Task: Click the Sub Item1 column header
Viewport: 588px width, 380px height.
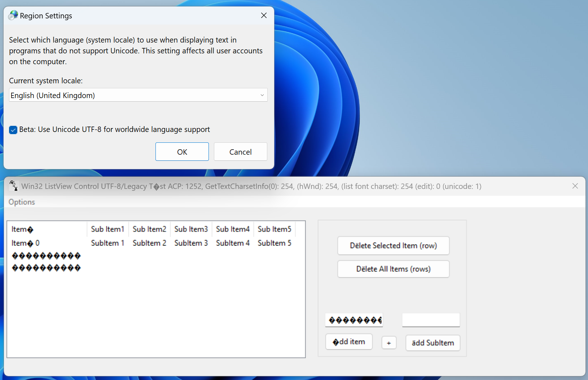Action: 107,229
